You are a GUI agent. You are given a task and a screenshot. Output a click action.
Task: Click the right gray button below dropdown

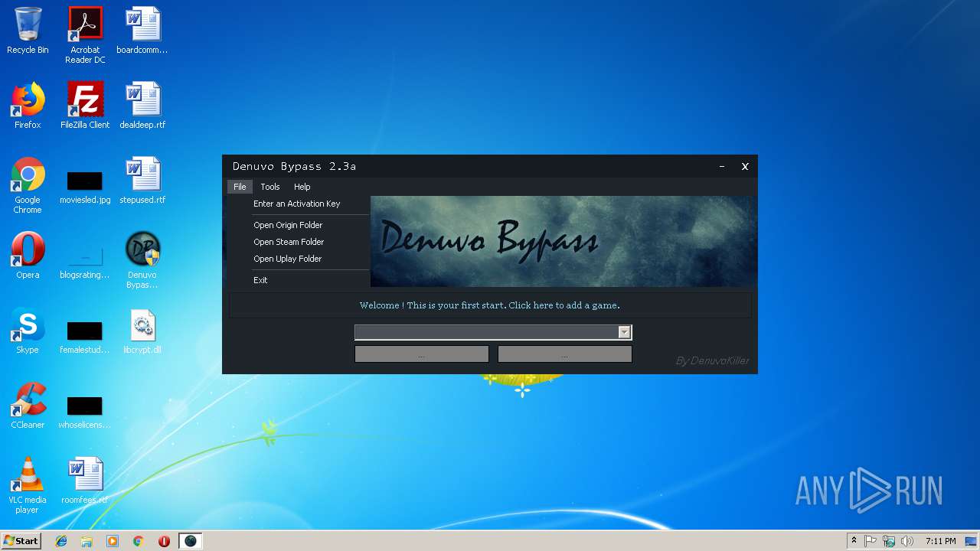pos(565,354)
